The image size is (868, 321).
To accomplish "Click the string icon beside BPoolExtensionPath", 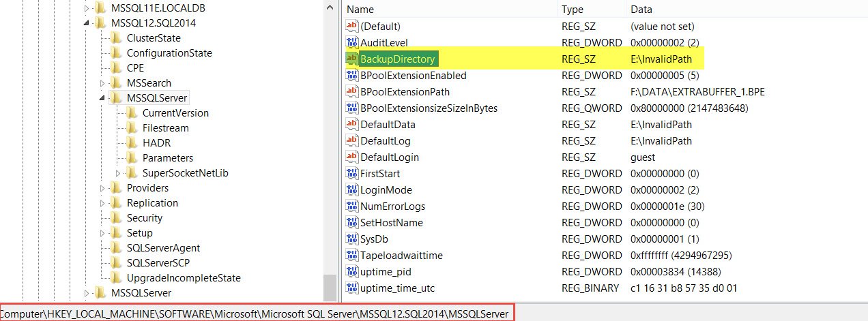I will [x=352, y=91].
